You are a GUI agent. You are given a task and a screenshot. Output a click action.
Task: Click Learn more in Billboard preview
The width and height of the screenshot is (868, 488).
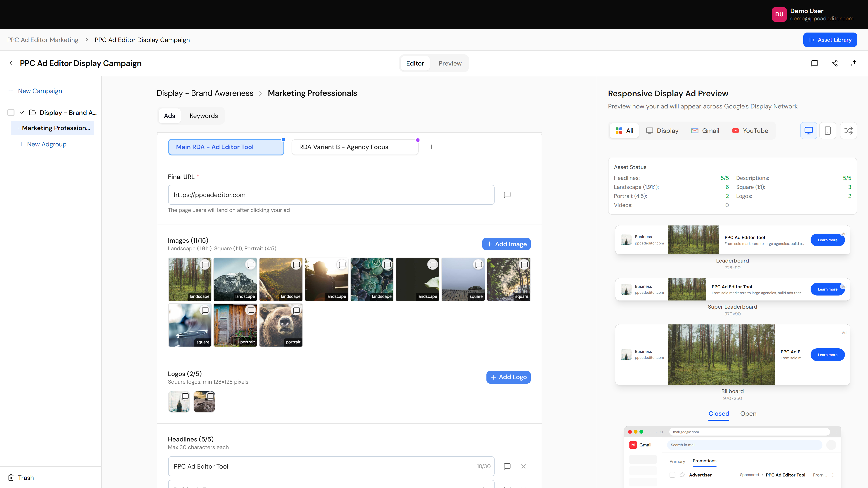pos(828,355)
